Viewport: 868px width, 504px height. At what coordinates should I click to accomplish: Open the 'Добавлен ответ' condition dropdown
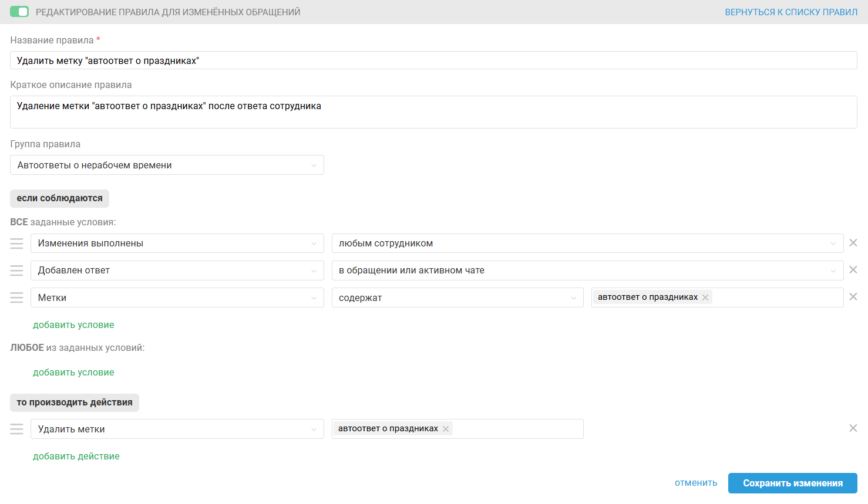[x=177, y=270]
